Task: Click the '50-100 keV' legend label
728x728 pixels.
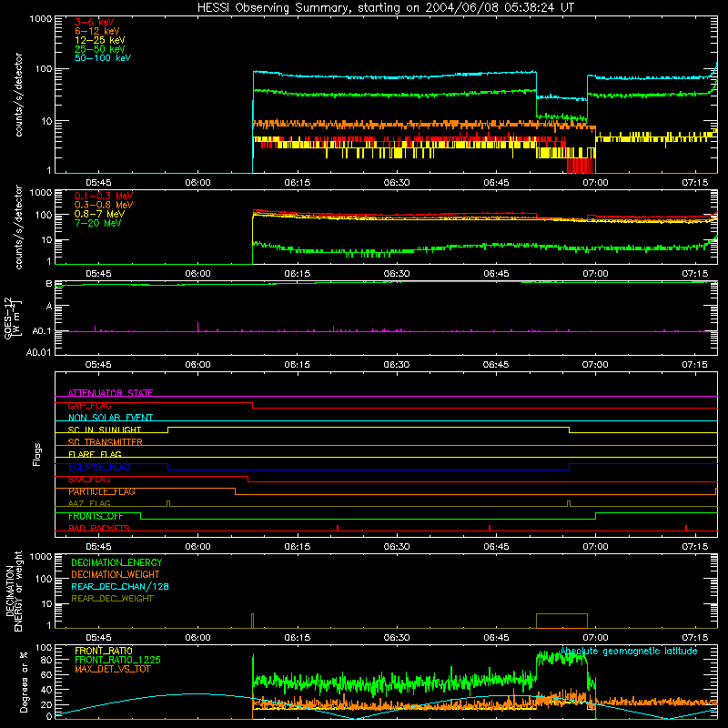Action: point(103,58)
